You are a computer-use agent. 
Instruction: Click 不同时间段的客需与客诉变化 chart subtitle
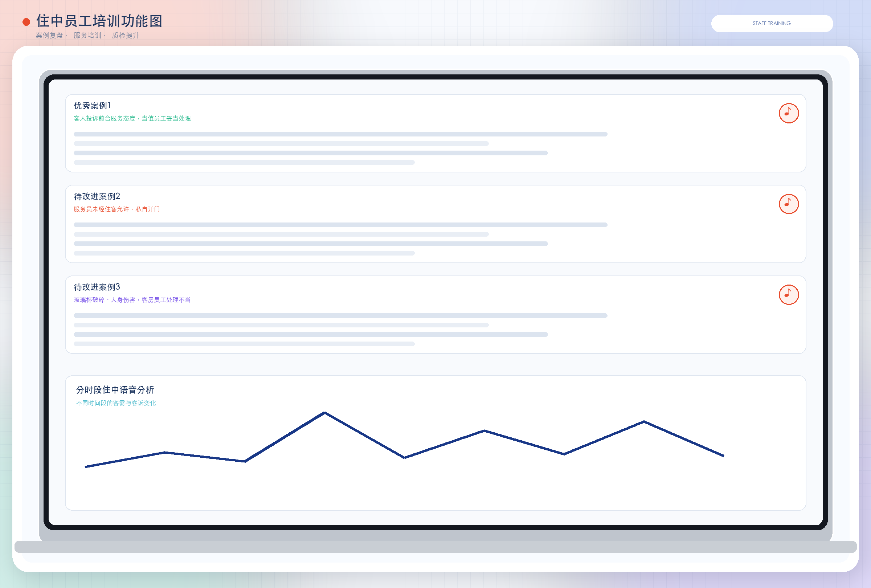[116, 403]
